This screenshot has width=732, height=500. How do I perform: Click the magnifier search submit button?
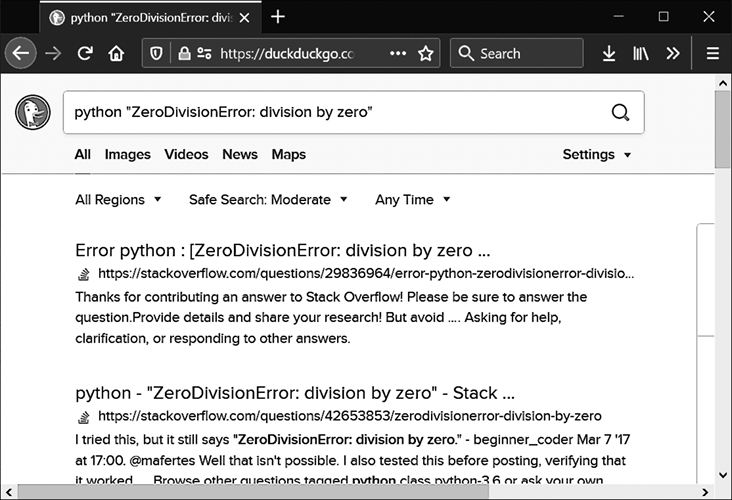pyautogui.click(x=621, y=113)
